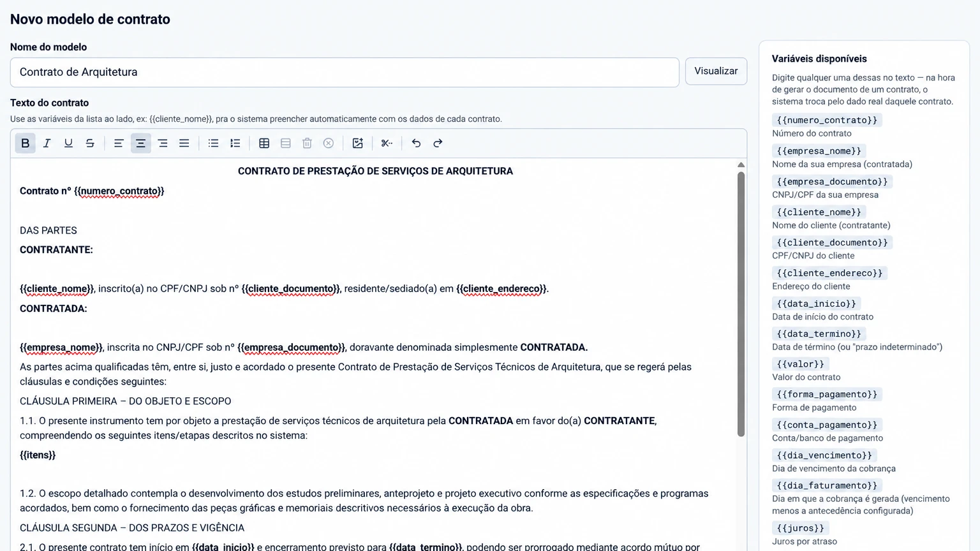980x551 pixels.
Task: Click the 'DAS PARTES' line in editor
Action: pyautogui.click(x=48, y=230)
